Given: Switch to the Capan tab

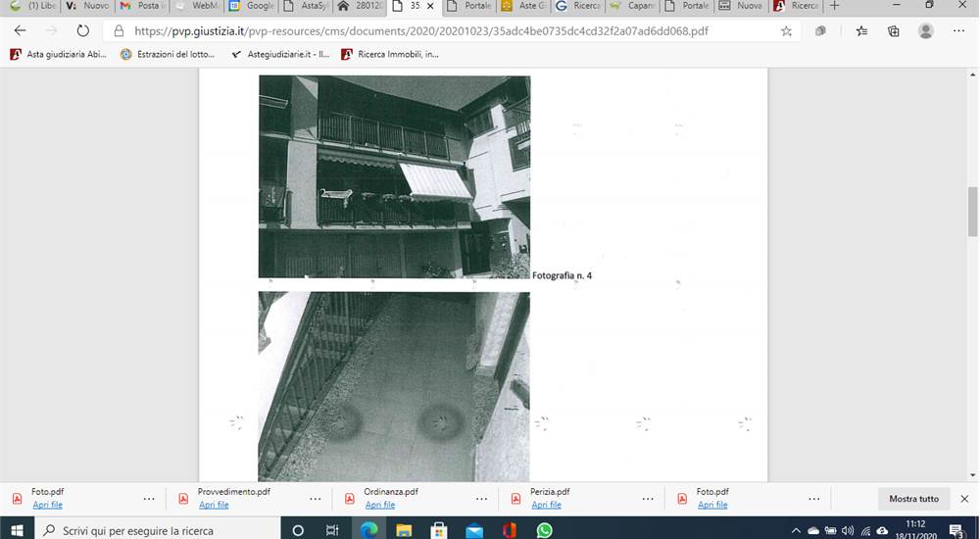Looking at the screenshot, I should click(632, 6).
